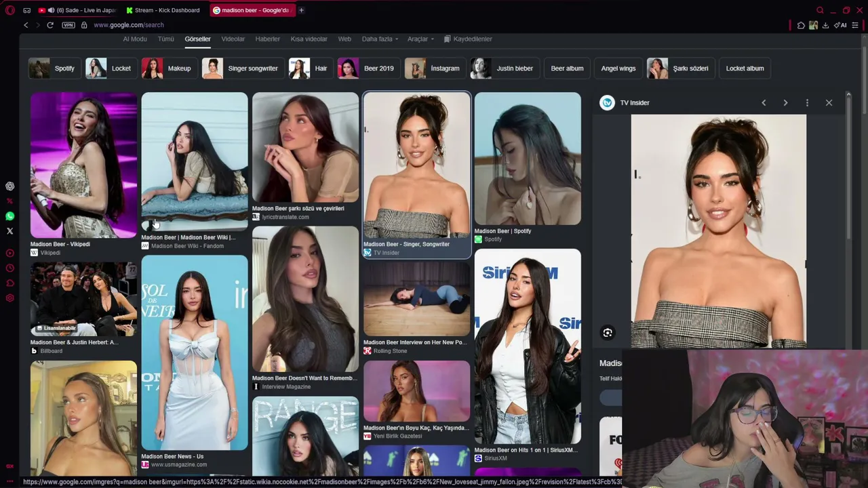The height and width of the screenshot is (488, 868).
Task: Open History clock icon in sidebar
Action: click(x=9, y=268)
